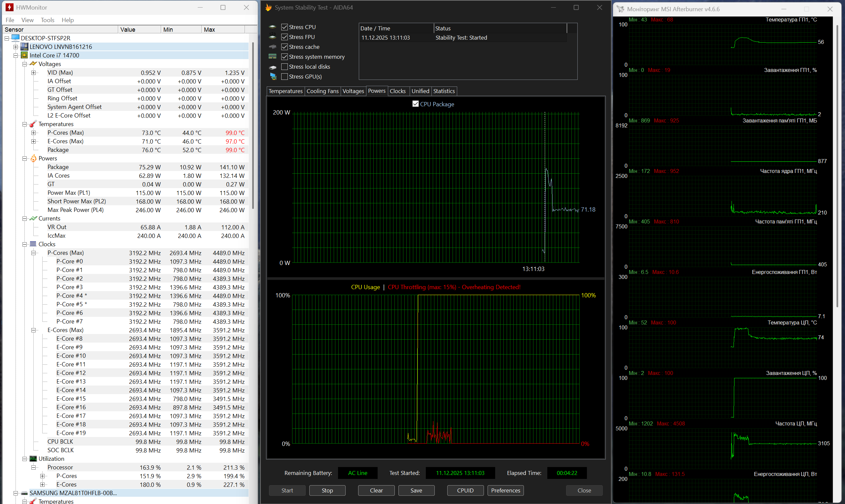Click the Powers flame icon
The image size is (845, 504).
pos(33,158)
